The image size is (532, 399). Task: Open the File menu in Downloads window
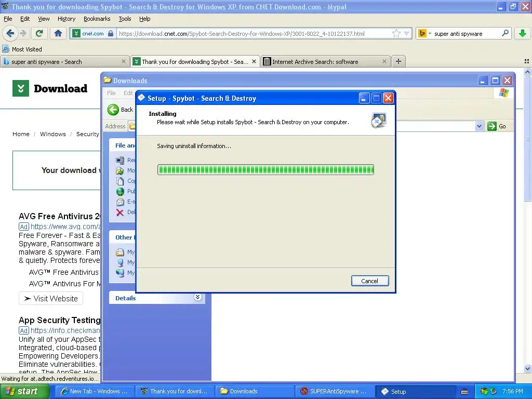111,93
